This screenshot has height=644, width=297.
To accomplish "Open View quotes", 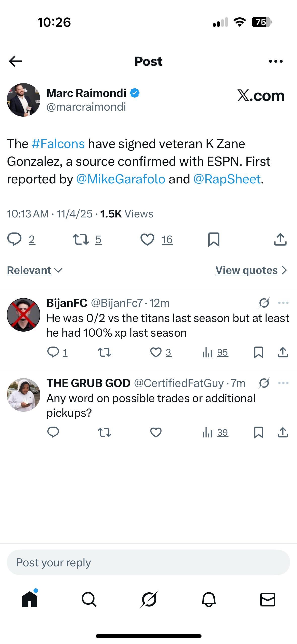I will [251, 270].
